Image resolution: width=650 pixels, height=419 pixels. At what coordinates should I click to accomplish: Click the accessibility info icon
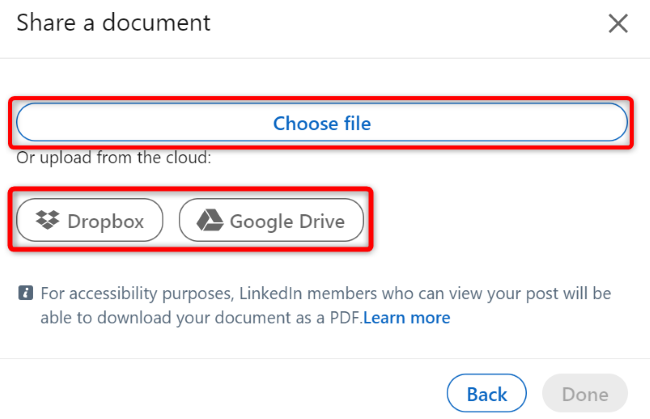coord(25,294)
